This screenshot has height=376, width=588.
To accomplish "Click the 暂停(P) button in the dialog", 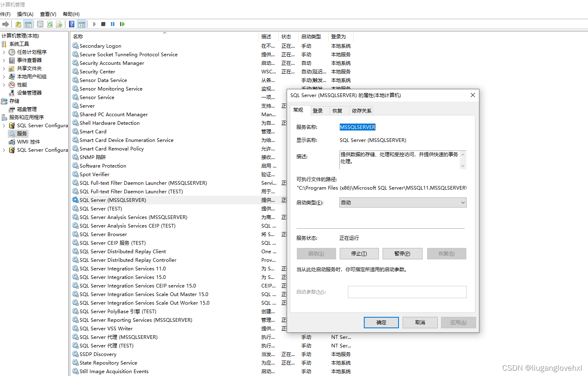I will (402, 254).
